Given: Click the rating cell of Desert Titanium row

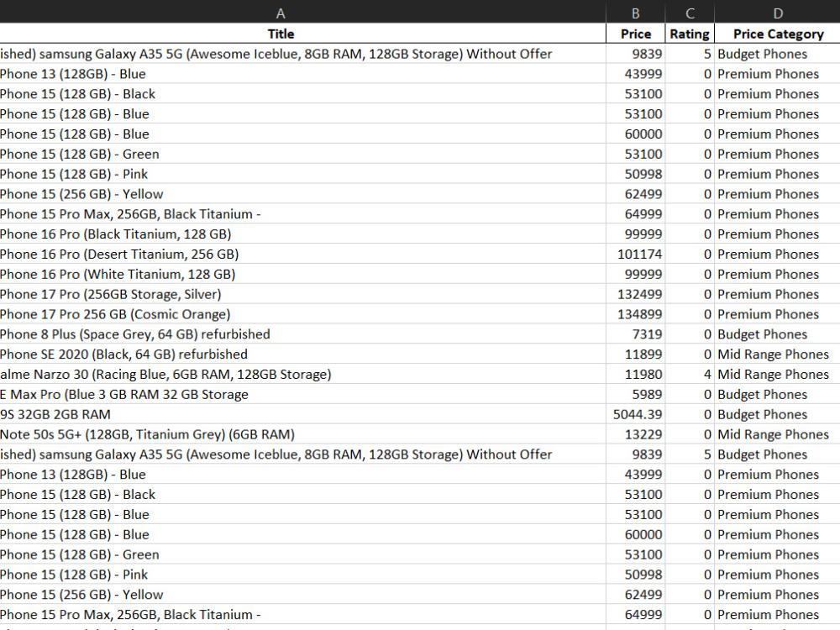Looking at the screenshot, I should (x=690, y=254).
